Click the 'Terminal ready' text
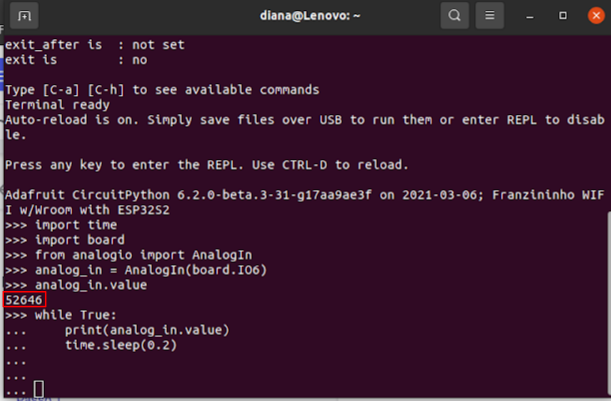 coord(57,105)
